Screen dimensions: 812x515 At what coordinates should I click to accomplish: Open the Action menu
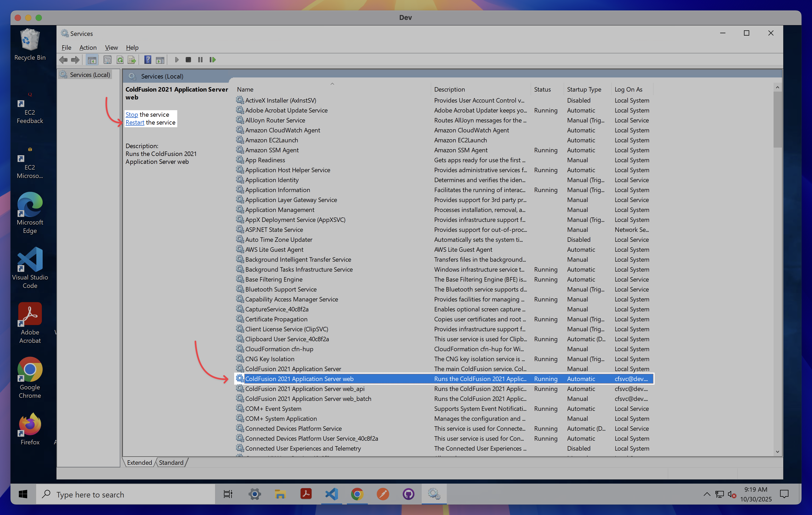88,48
